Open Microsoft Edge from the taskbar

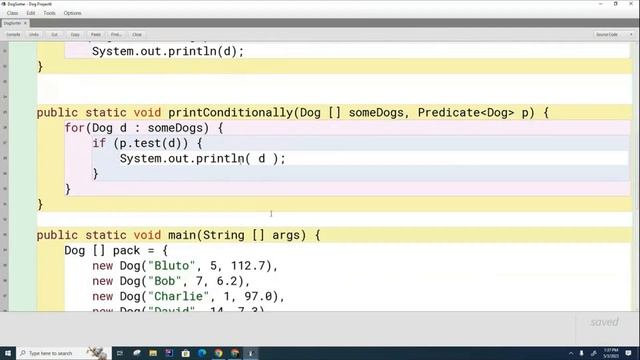click(x=202, y=353)
